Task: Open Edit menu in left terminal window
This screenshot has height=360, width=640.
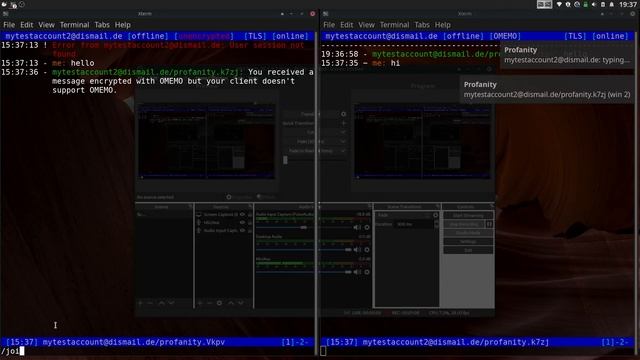Action: [27, 25]
